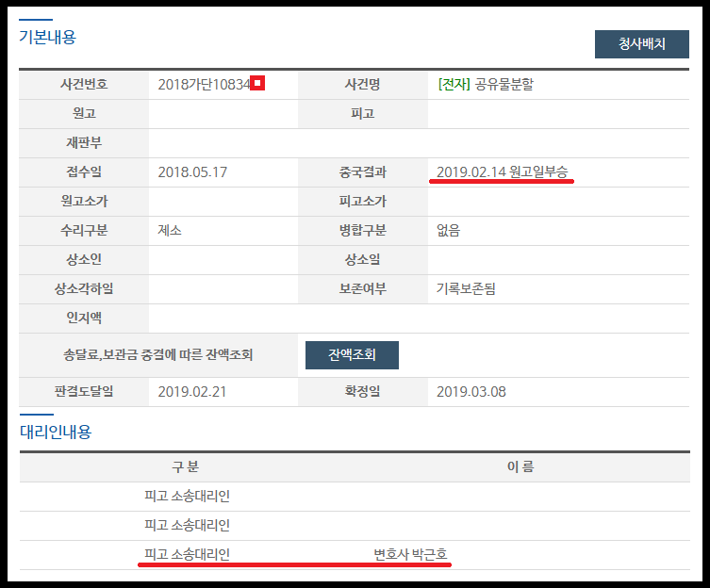Click the 대리인내용 section heading
710x588 pixels.
(x=56, y=432)
